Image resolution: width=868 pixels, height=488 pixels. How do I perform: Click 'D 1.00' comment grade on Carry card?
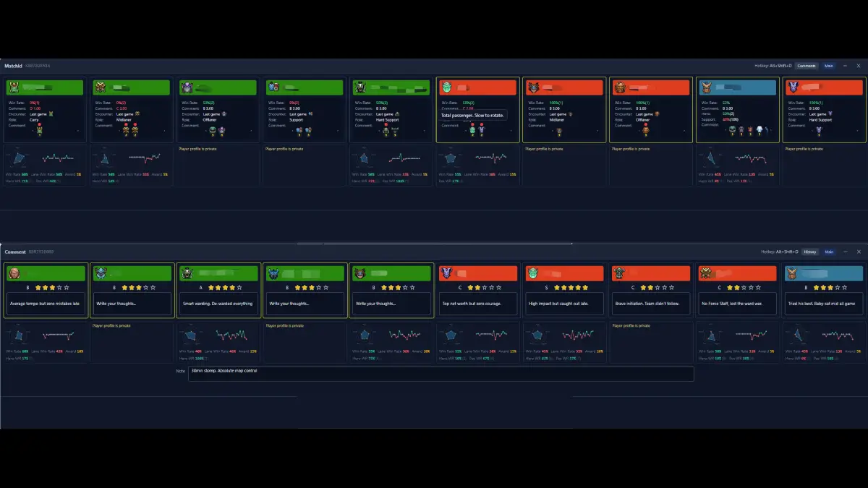point(36,108)
